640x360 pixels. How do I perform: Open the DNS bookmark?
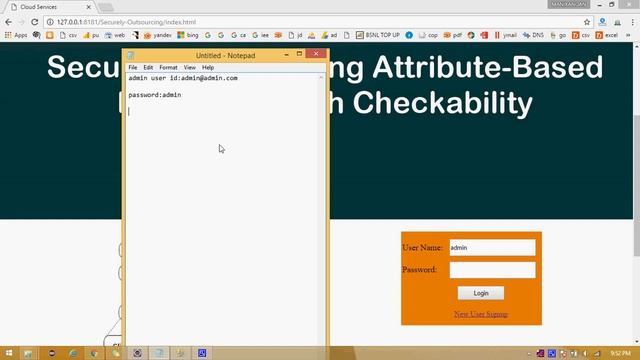click(x=533, y=35)
